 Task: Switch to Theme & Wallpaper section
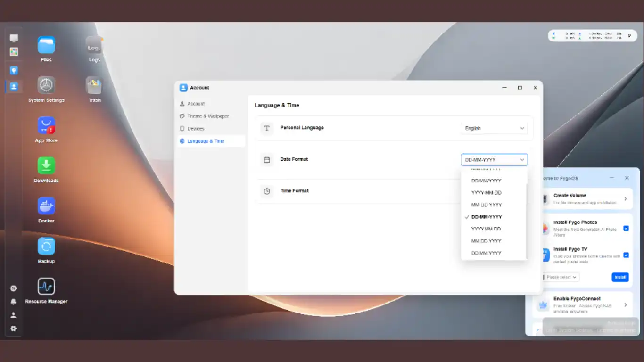pos(208,116)
